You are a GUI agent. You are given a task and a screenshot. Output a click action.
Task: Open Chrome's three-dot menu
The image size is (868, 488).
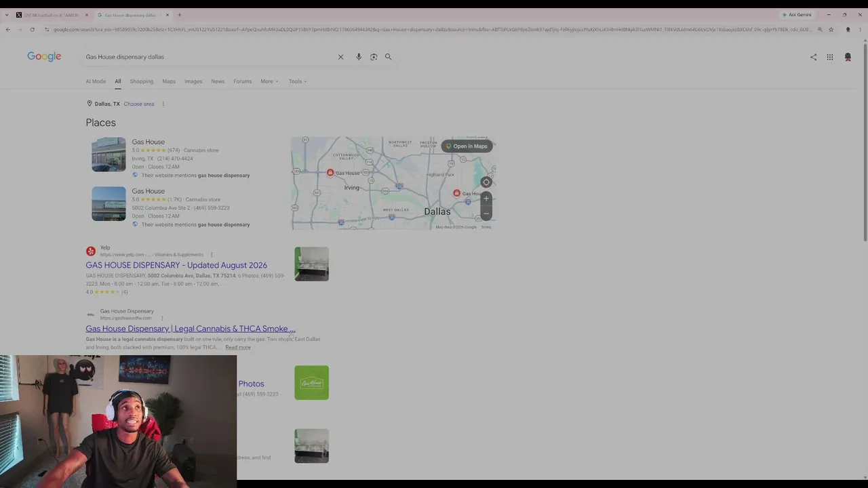tap(860, 30)
